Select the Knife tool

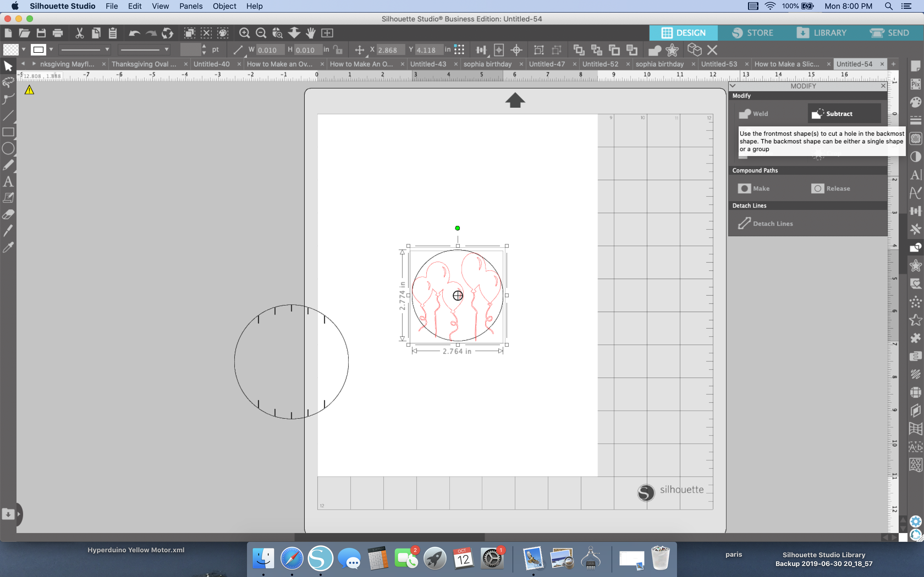8,231
